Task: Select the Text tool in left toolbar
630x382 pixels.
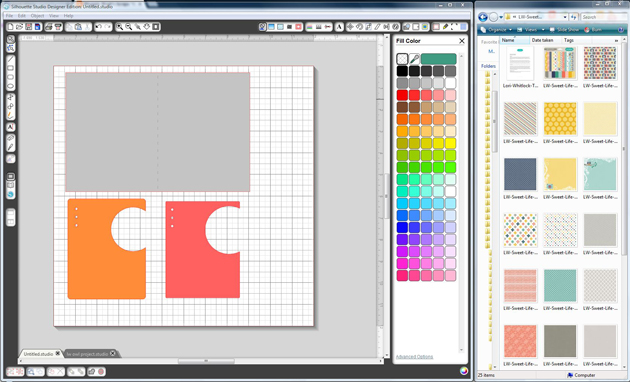Action: (11, 127)
